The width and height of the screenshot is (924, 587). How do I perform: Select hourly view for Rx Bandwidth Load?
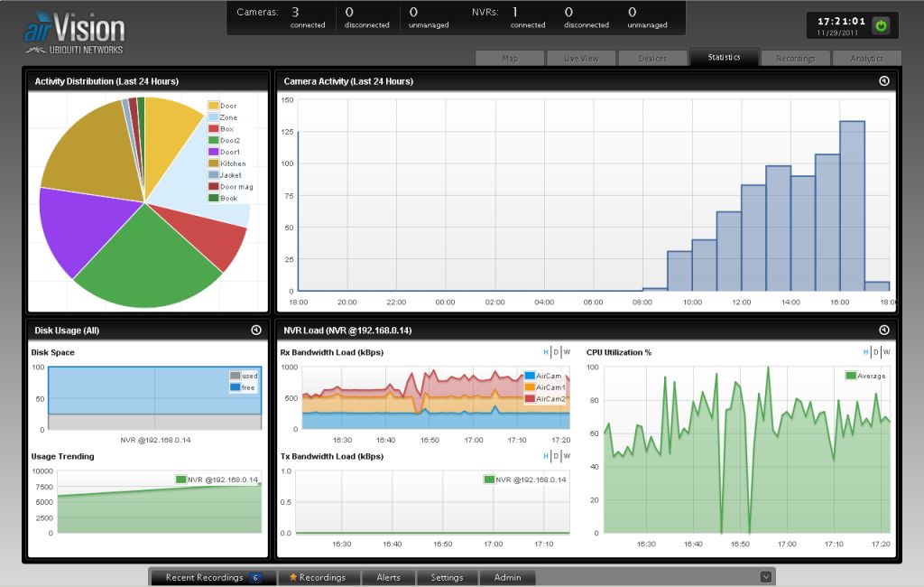point(545,352)
